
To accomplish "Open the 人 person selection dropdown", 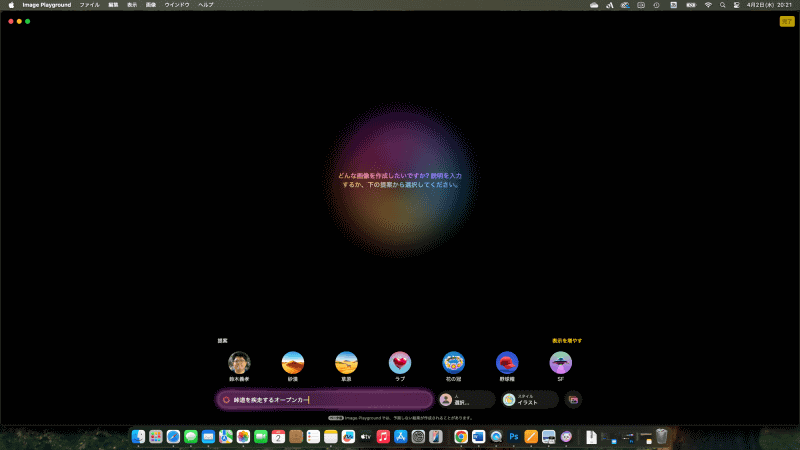I will pos(466,399).
